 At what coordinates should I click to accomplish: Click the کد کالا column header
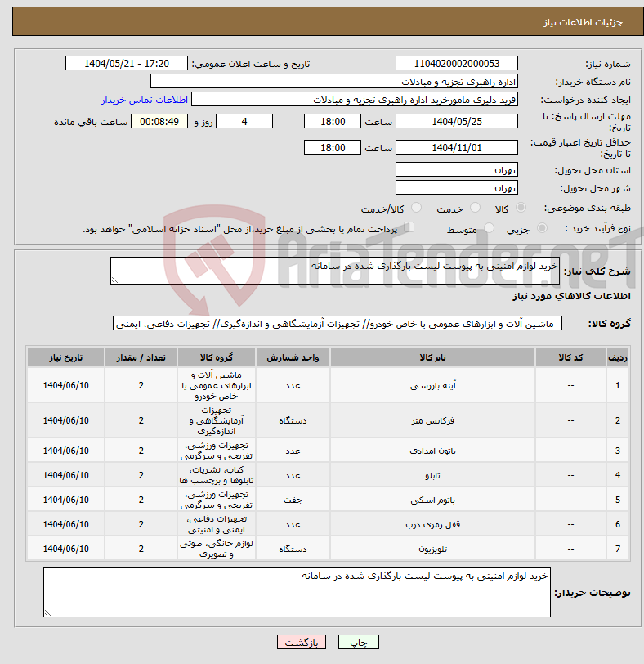point(570,357)
